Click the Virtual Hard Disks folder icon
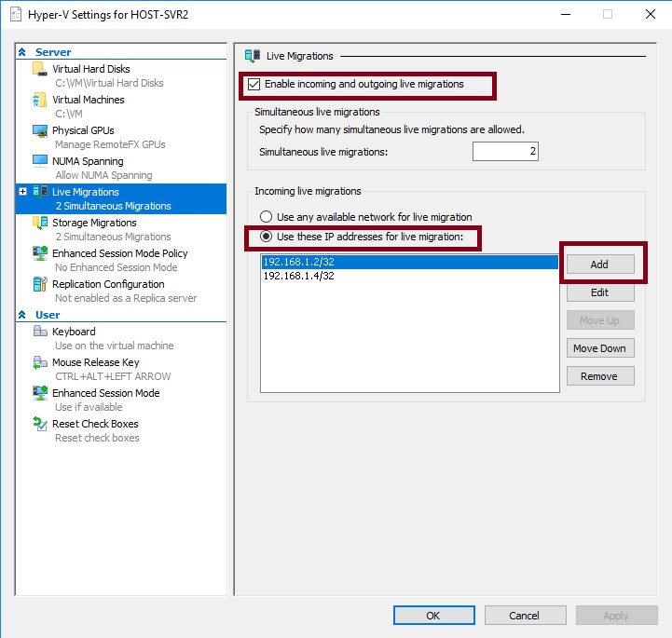 tap(39, 70)
